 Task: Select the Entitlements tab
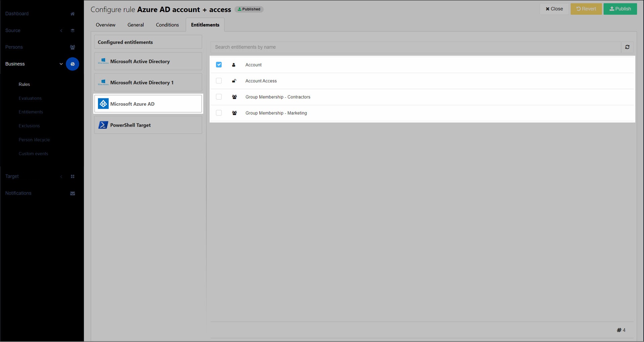[205, 25]
